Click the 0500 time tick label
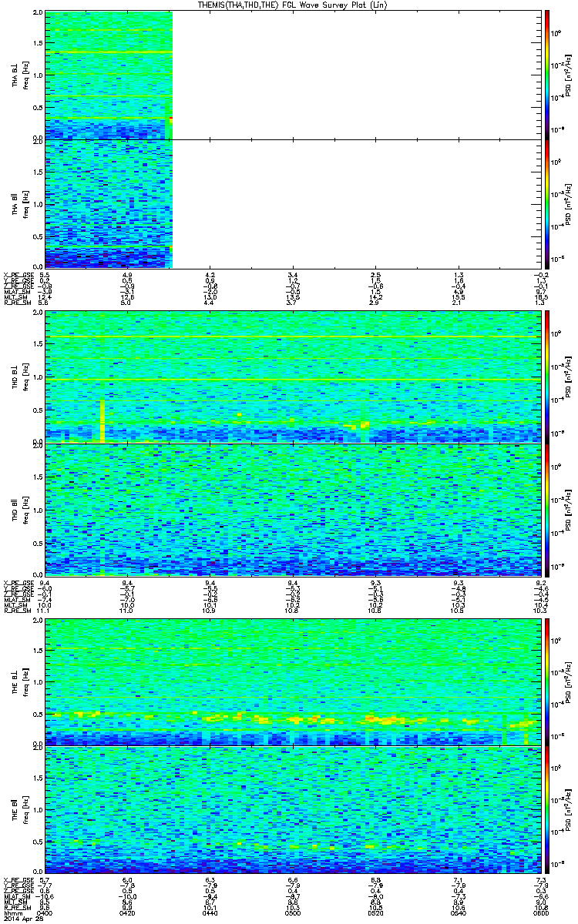Screen dimensions: 578x924 [x=292, y=914]
